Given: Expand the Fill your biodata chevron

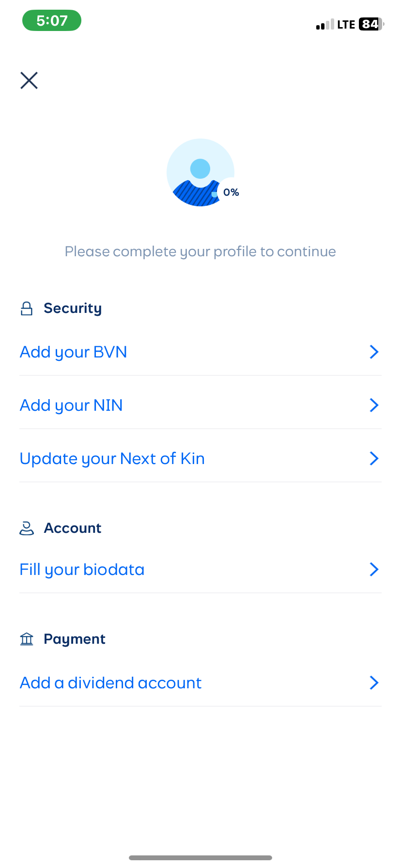Looking at the screenshot, I should coord(374,570).
